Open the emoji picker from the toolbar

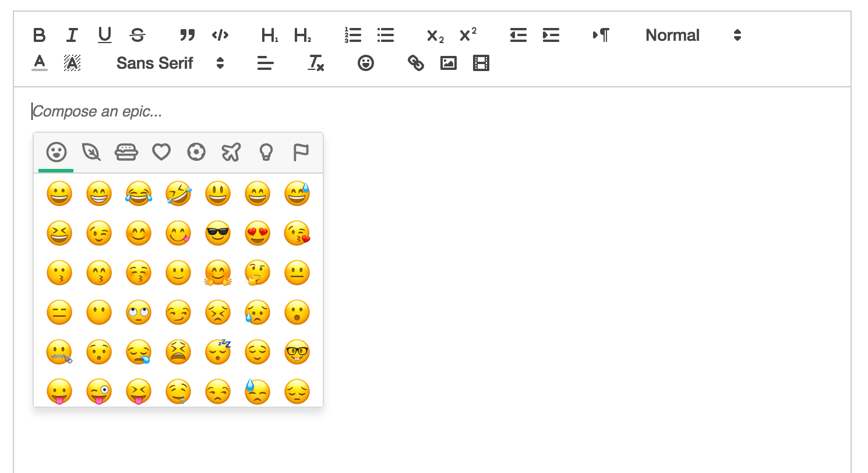point(365,62)
